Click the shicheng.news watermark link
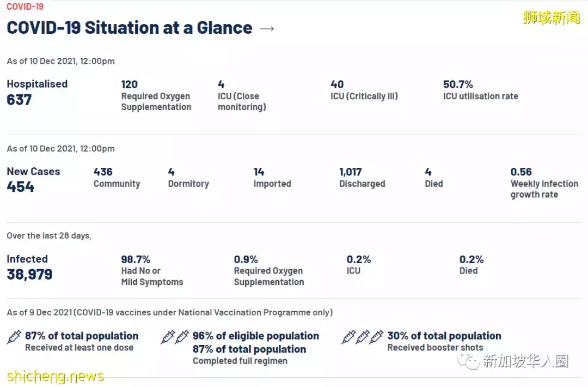 coord(55,376)
